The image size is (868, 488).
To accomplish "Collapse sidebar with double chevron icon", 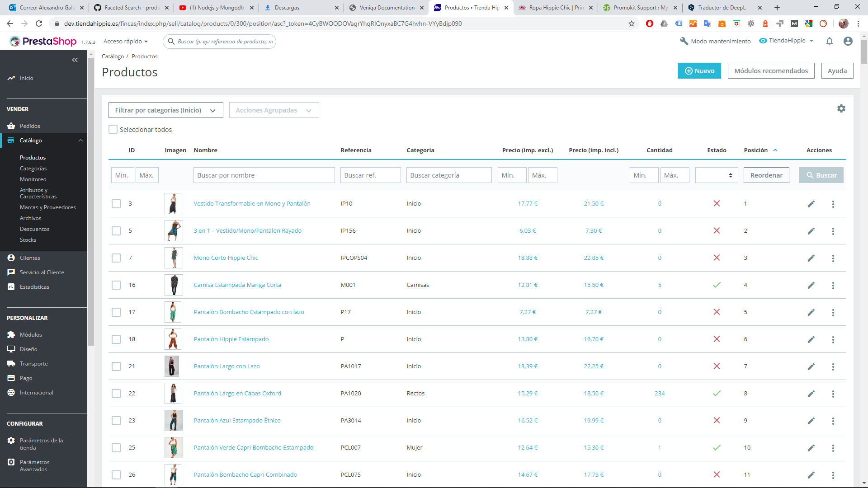I will point(75,60).
